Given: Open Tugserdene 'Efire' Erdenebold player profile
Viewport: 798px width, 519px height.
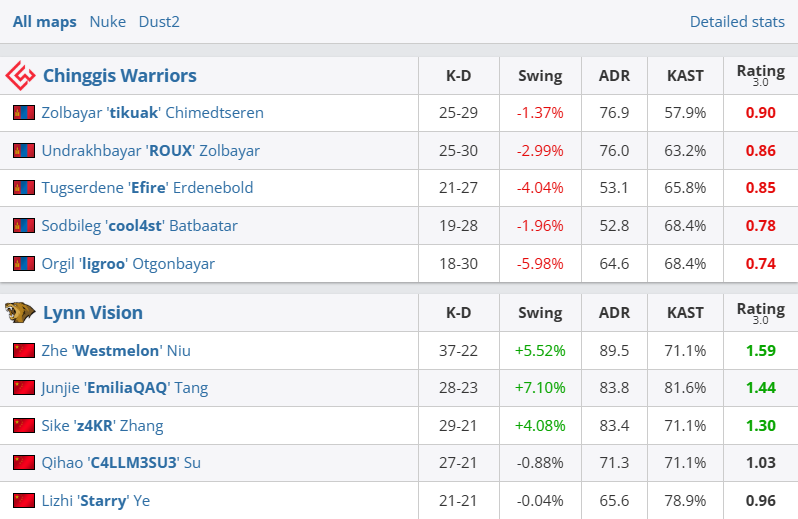Looking at the screenshot, I should click(x=147, y=188).
